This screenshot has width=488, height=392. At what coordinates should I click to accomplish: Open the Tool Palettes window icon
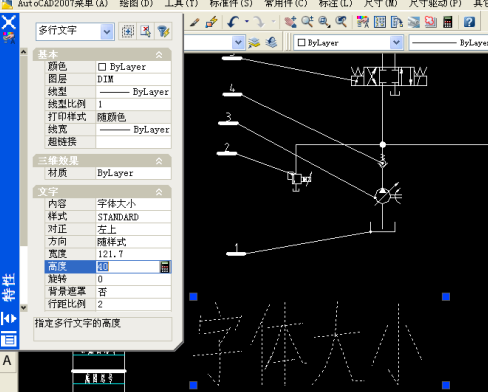pyautogui.click(x=397, y=22)
